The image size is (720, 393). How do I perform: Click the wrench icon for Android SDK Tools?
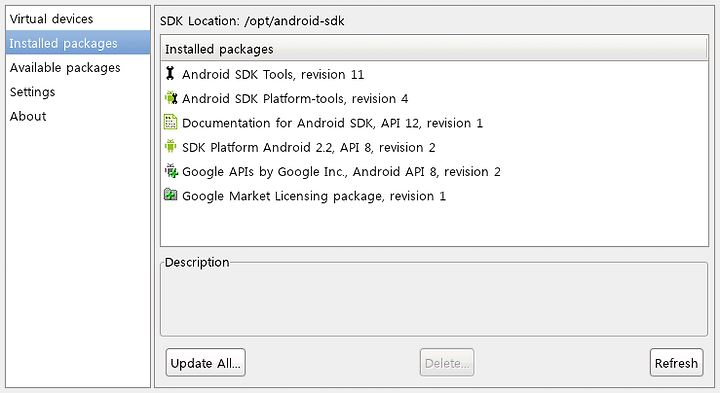tap(170, 73)
